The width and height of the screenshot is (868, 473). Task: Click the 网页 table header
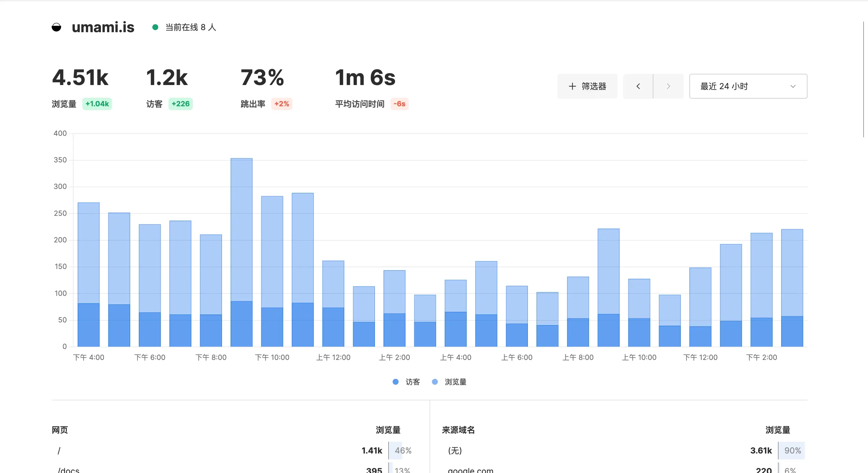point(60,430)
